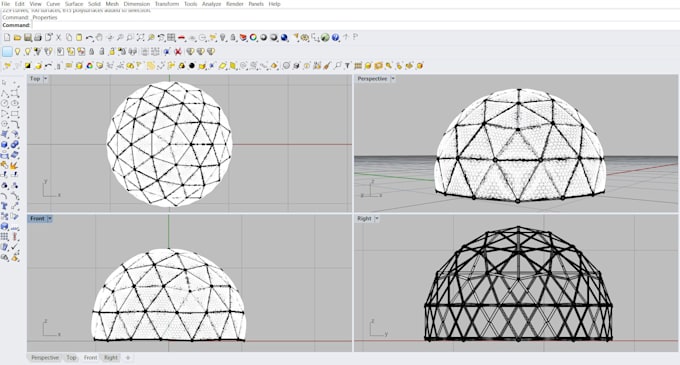Toggle the Hide Objects light bulb icon

tap(17, 52)
